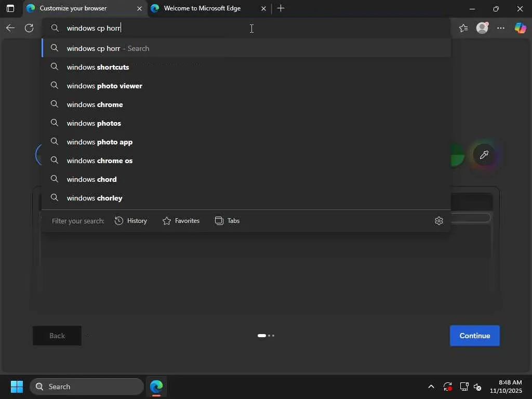Open the custom color eyedropper picker
The width and height of the screenshot is (532, 399).
click(484, 155)
